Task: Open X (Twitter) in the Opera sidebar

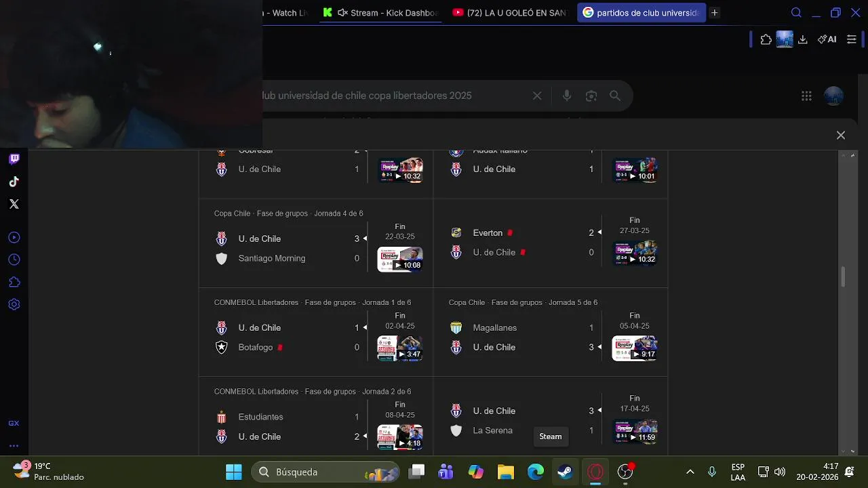Action: [14, 204]
